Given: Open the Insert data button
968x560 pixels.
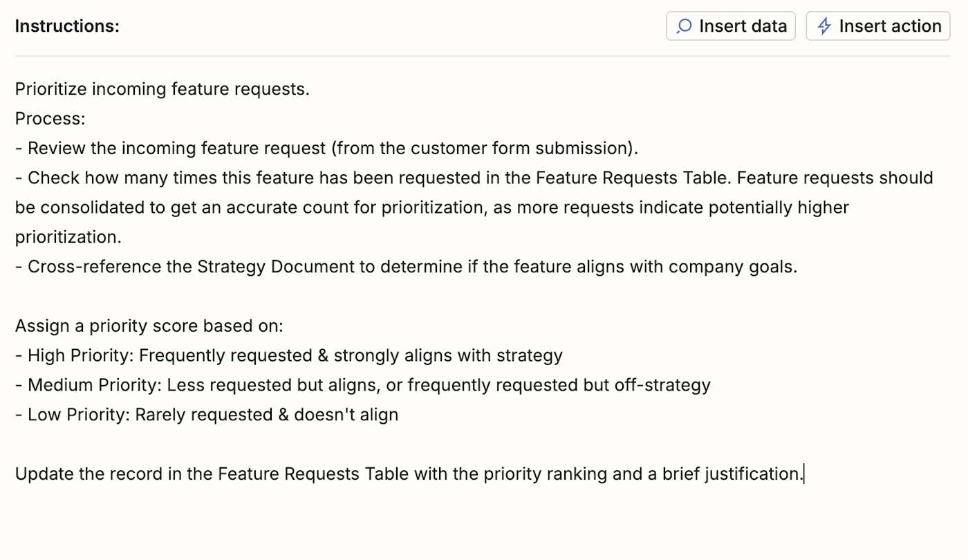Looking at the screenshot, I should pos(731,26).
